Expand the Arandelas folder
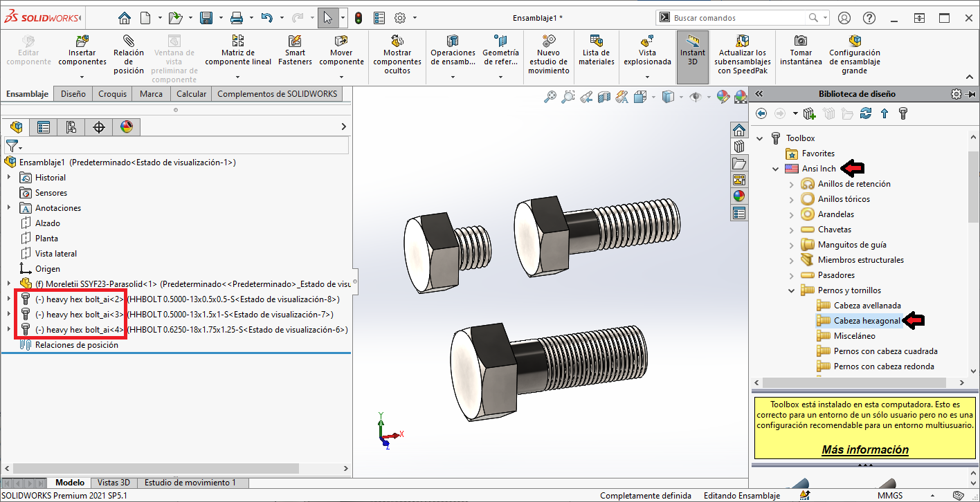 (x=792, y=214)
